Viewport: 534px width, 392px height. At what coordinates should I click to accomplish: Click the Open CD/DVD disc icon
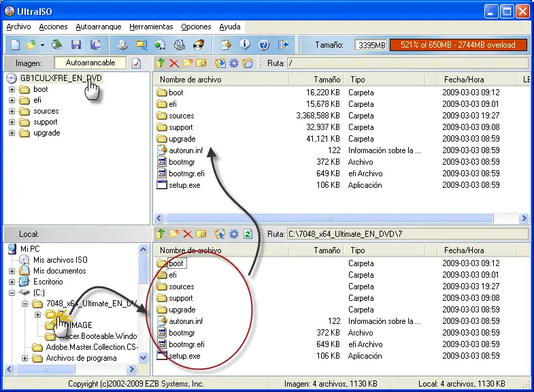pyautogui.click(x=57, y=45)
